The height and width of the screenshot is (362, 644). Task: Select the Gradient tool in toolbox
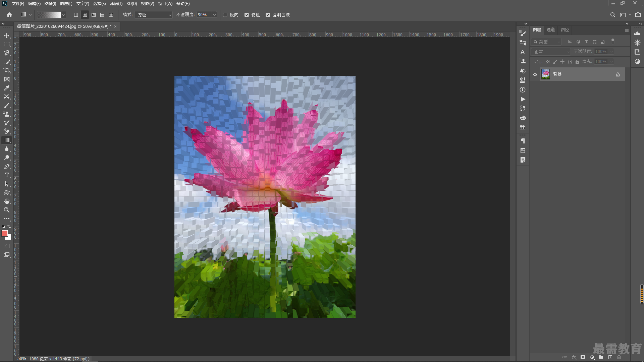click(7, 140)
